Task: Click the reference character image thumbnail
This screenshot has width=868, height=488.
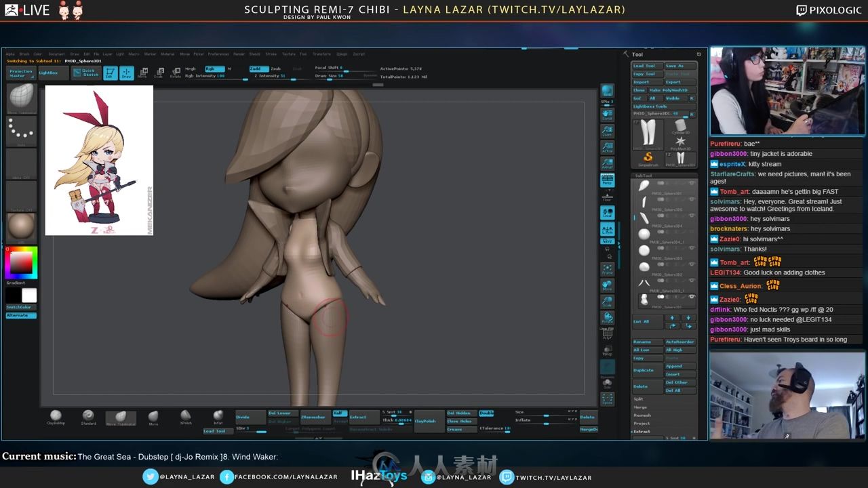Action: point(99,160)
